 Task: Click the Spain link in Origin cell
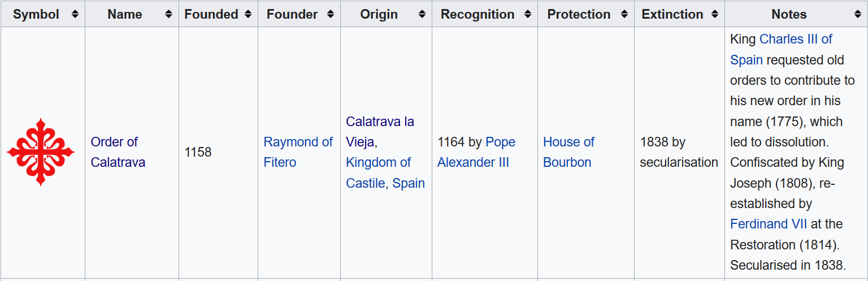click(x=409, y=183)
